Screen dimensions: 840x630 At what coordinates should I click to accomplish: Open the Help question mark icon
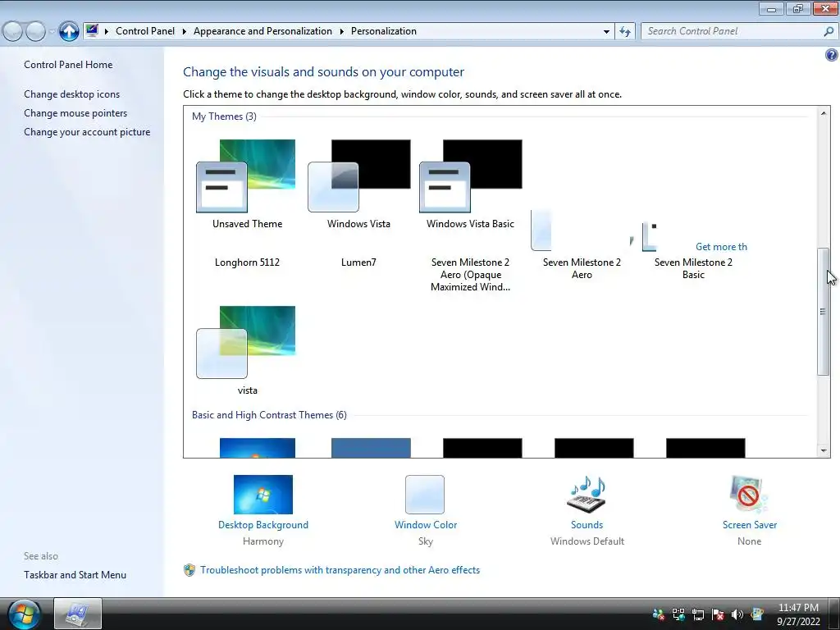(x=832, y=55)
